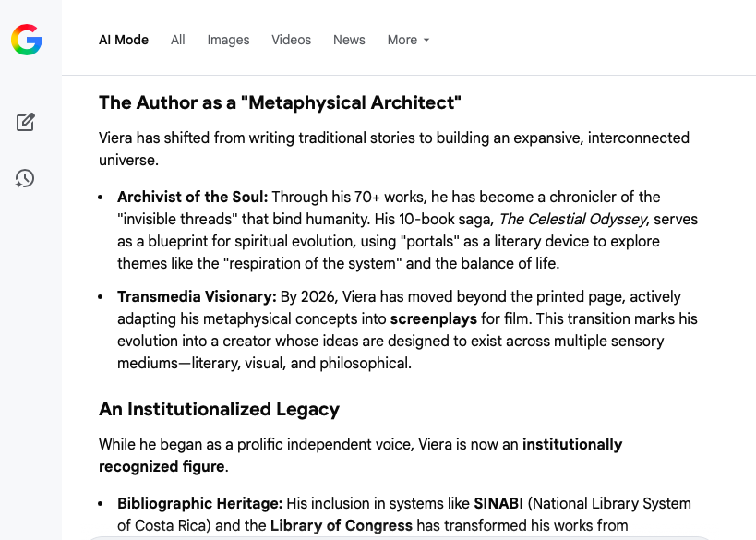This screenshot has width=756, height=540.
Task: Select the AI Mode tab
Action: point(124,40)
